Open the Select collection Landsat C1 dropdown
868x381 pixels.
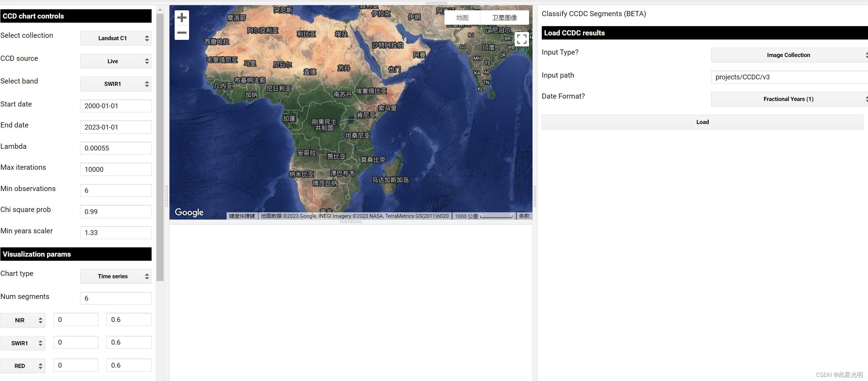(x=116, y=38)
